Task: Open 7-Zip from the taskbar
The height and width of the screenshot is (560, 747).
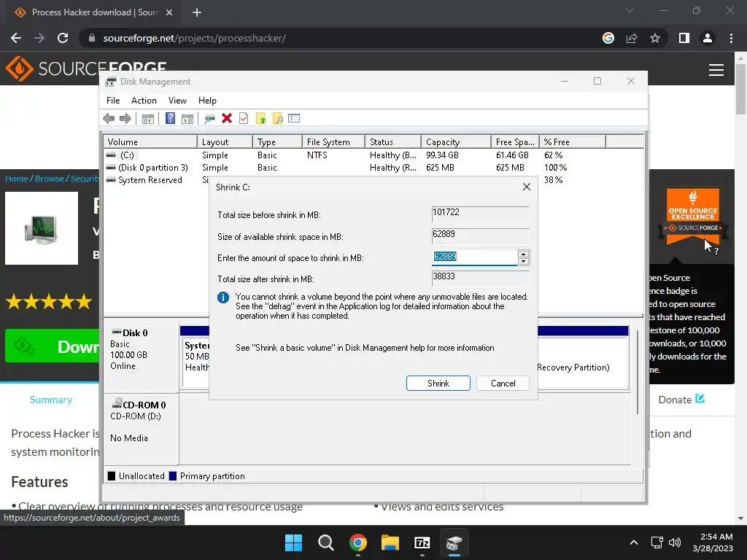Action: click(422, 542)
